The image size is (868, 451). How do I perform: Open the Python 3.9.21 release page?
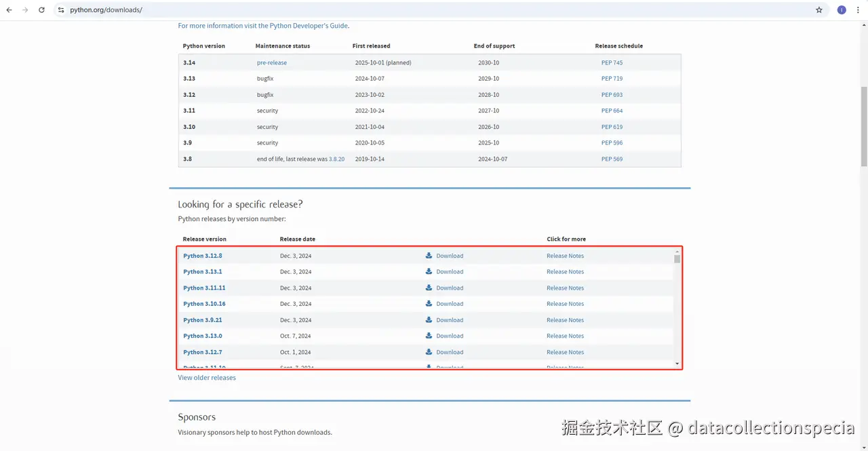[203, 319]
